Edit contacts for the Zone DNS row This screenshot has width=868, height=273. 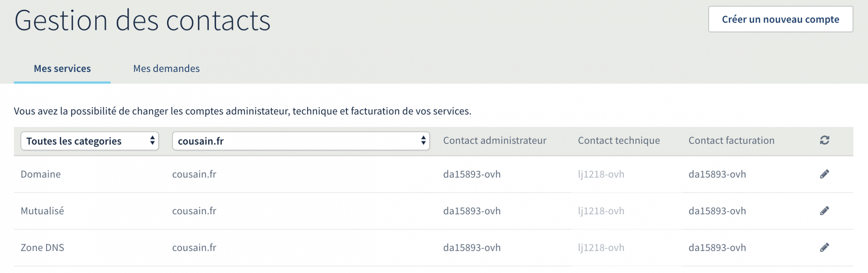[x=824, y=248]
